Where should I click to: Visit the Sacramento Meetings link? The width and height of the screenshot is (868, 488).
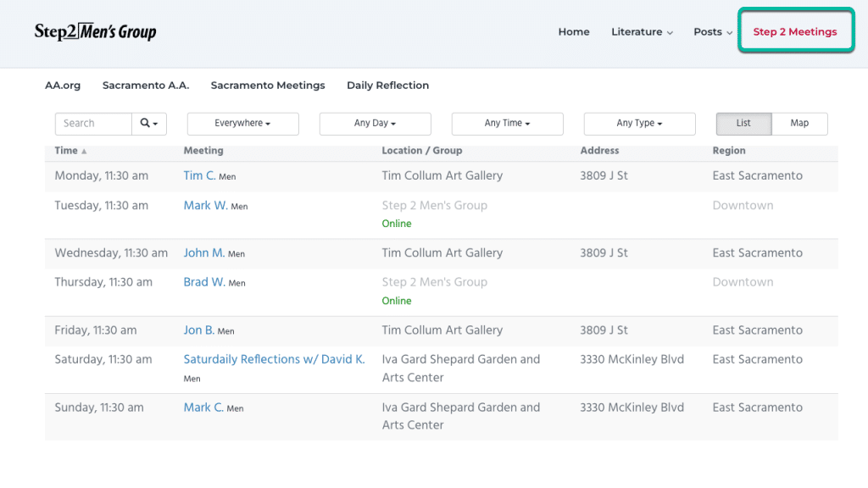click(268, 86)
